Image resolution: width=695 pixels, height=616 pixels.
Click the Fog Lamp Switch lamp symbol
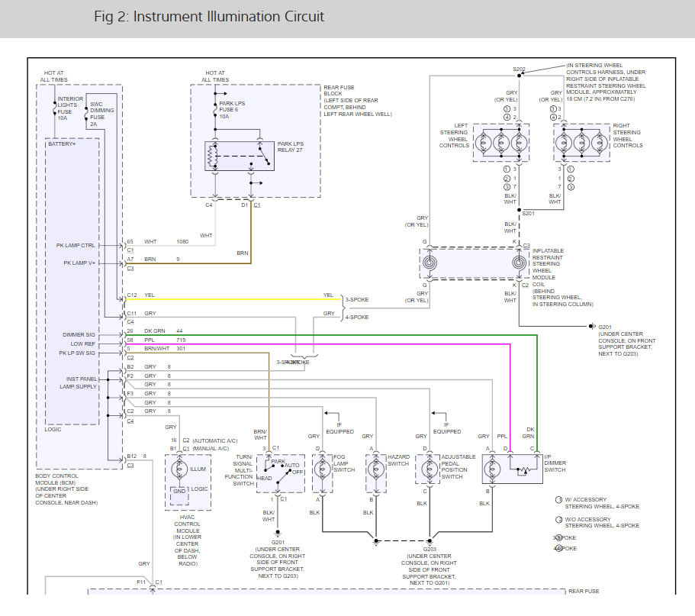click(322, 469)
